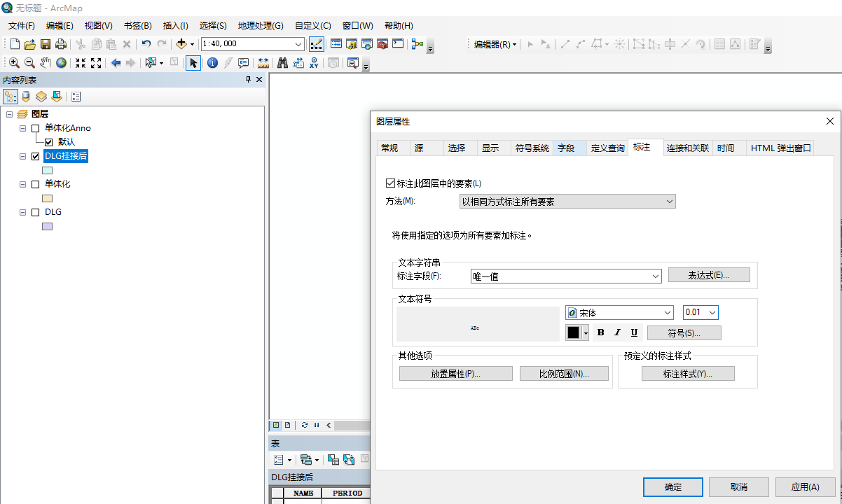The image size is (842, 504).
Task: Switch to List By Selection view icon
Action: [57, 97]
